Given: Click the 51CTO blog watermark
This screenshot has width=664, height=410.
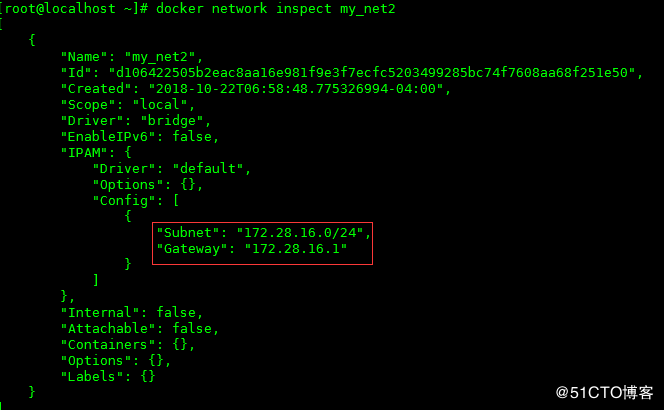Looking at the screenshot, I should coord(604,393).
